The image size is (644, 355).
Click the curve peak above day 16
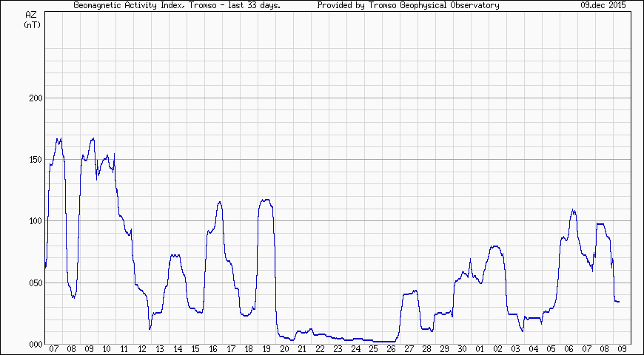(x=219, y=202)
